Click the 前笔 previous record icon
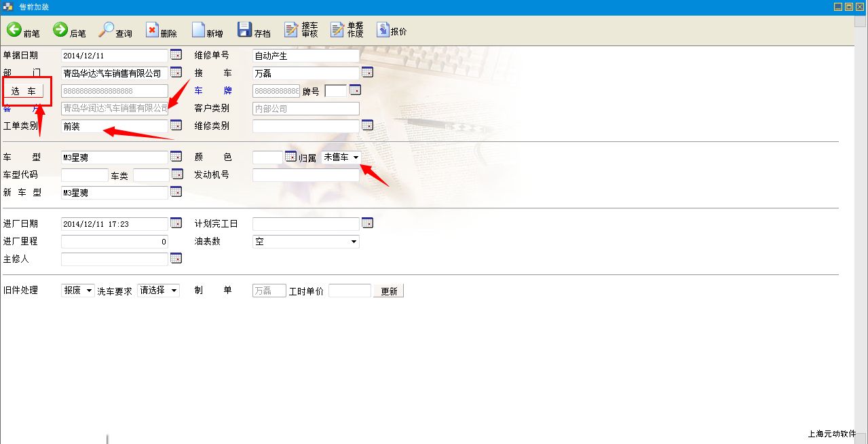The width and height of the screenshot is (868, 444). pyautogui.click(x=15, y=30)
